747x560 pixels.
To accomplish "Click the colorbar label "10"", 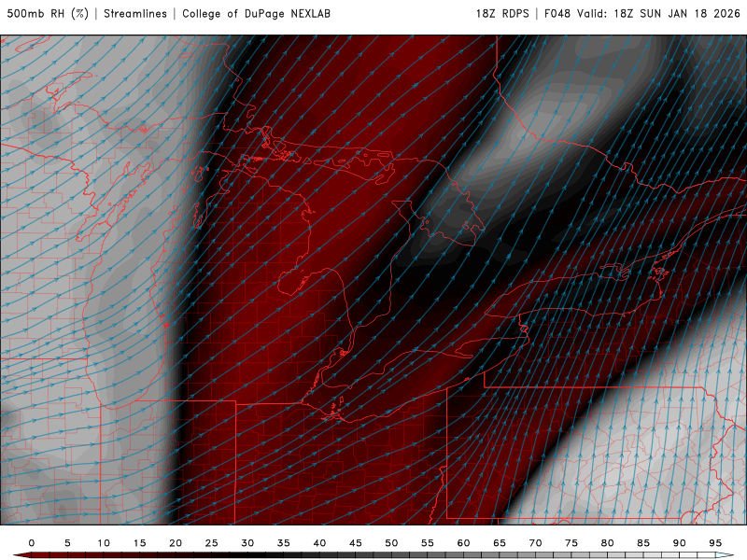I will [104, 543].
